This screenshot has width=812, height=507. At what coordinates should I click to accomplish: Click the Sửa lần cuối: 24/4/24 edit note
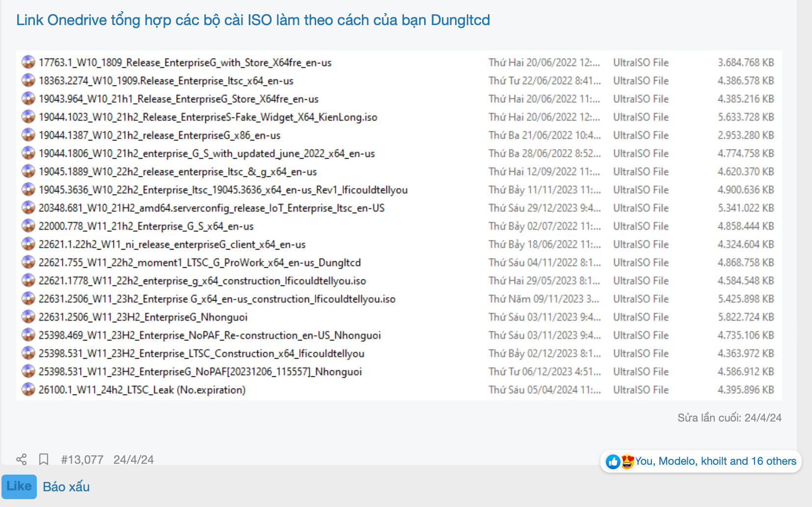point(730,418)
